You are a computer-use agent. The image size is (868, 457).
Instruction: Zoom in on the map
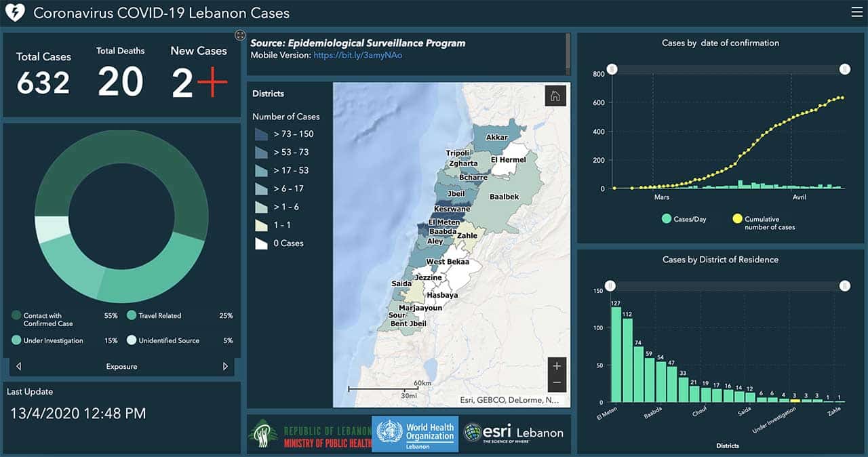(x=557, y=366)
